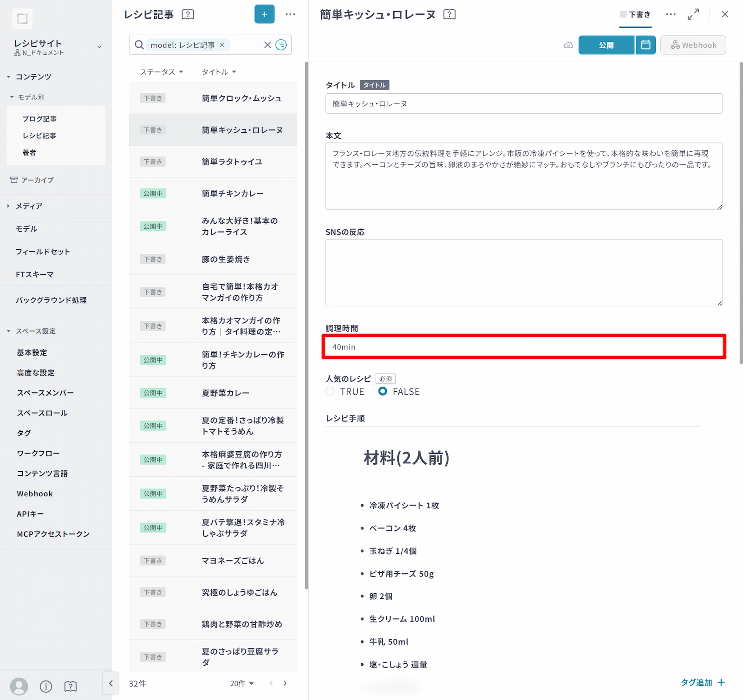Expand the editor panel to fullscreen

pos(693,14)
